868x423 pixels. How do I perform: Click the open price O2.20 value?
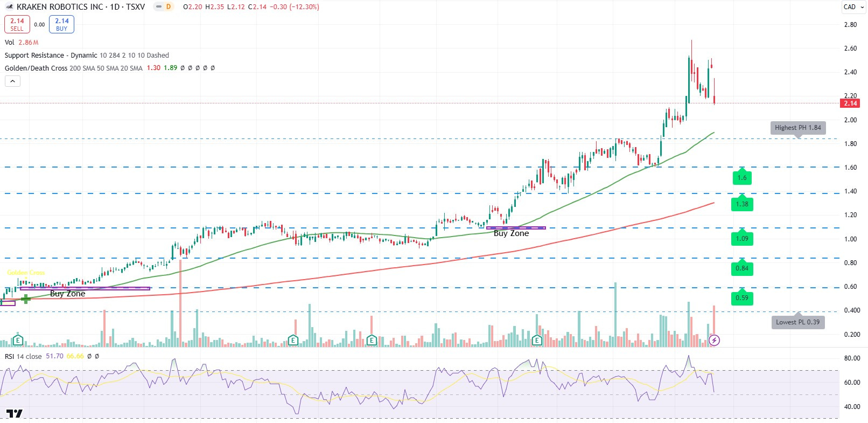click(x=193, y=7)
